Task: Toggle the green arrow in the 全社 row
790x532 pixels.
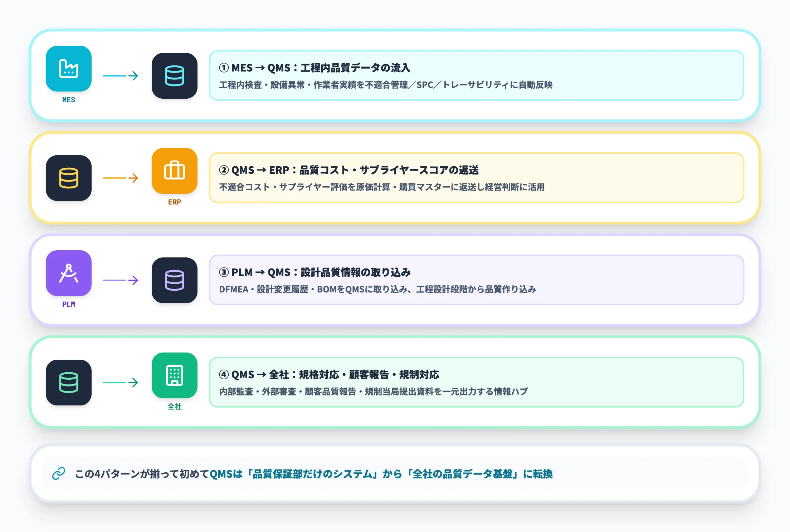Action: pos(120,382)
